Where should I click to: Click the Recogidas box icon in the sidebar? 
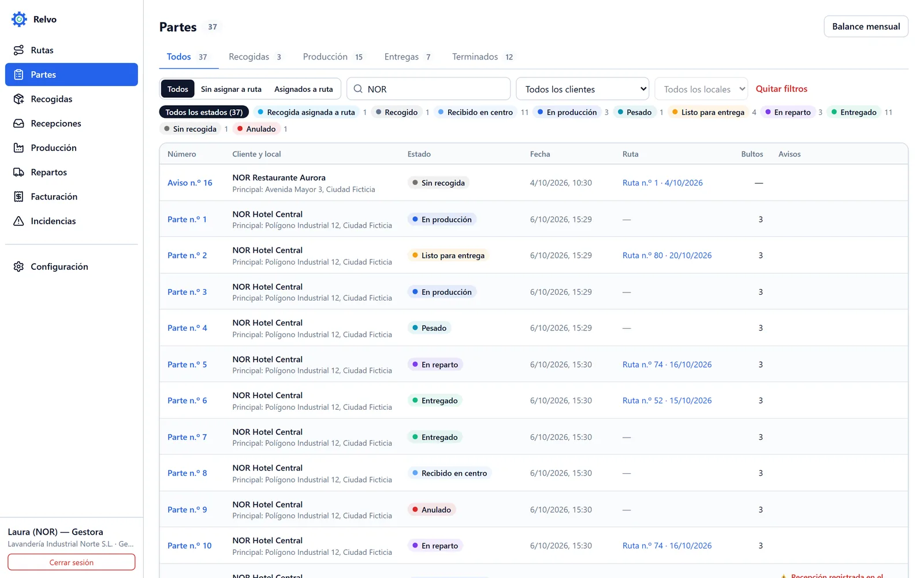(18, 99)
